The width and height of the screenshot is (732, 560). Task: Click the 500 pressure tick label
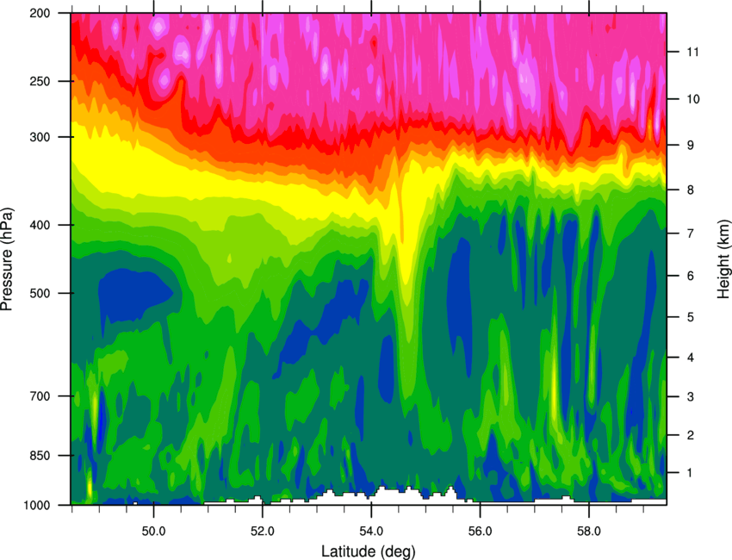(x=40, y=293)
